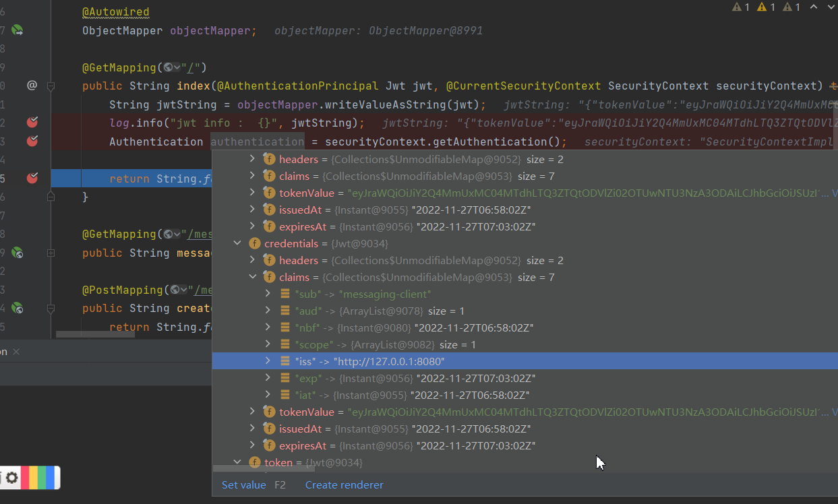Viewport: 838px width, 504px height.
Task: Click the @CurrentSecurityContext annotation text
Action: pos(523,86)
